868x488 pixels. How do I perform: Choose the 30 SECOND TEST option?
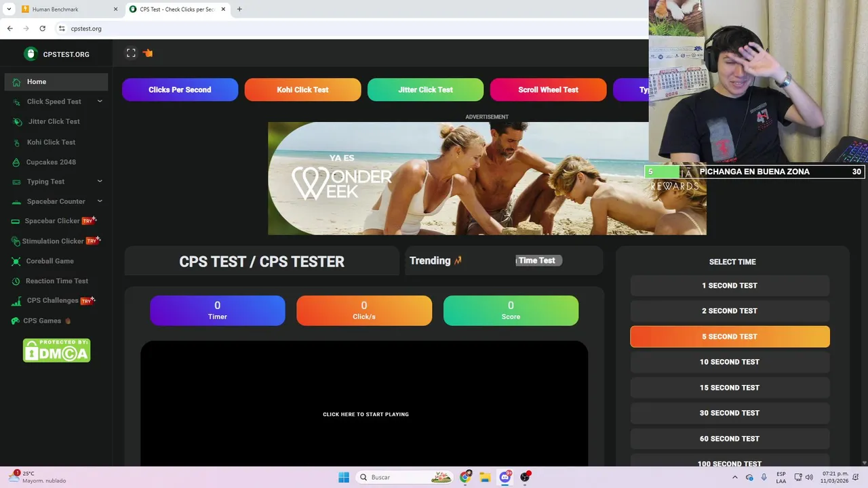[x=730, y=413]
